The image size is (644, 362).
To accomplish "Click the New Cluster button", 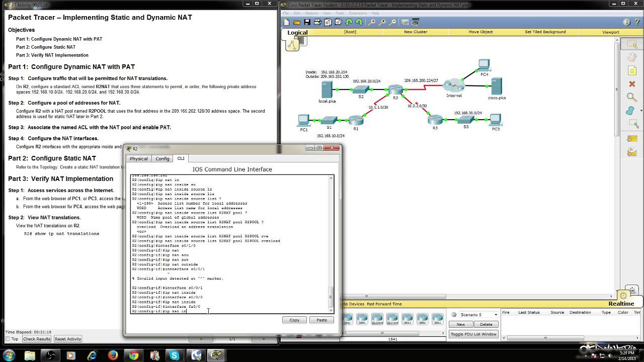I will pyautogui.click(x=416, y=32).
